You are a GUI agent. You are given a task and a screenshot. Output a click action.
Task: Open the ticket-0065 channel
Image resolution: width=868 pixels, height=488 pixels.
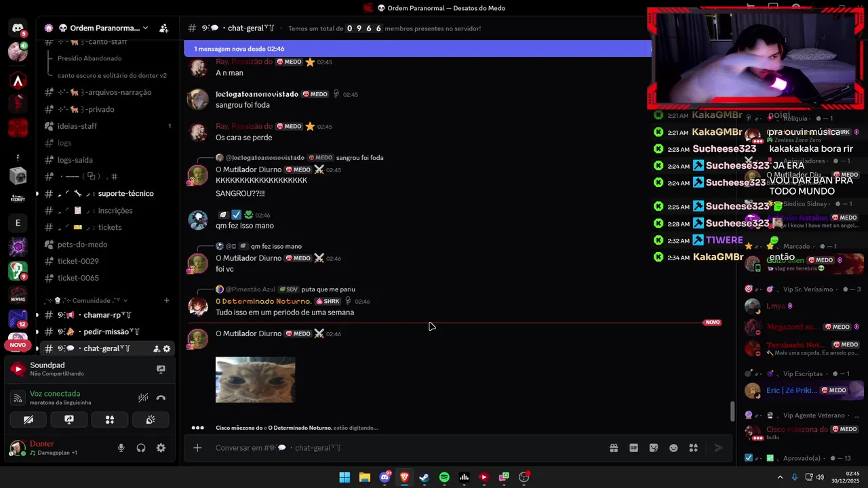click(x=106, y=278)
